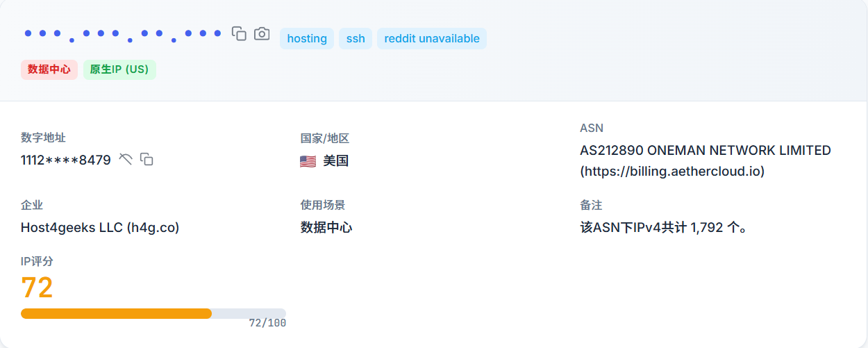Click the camera screenshot icon
The height and width of the screenshot is (348, 868).
coord(262,33)
